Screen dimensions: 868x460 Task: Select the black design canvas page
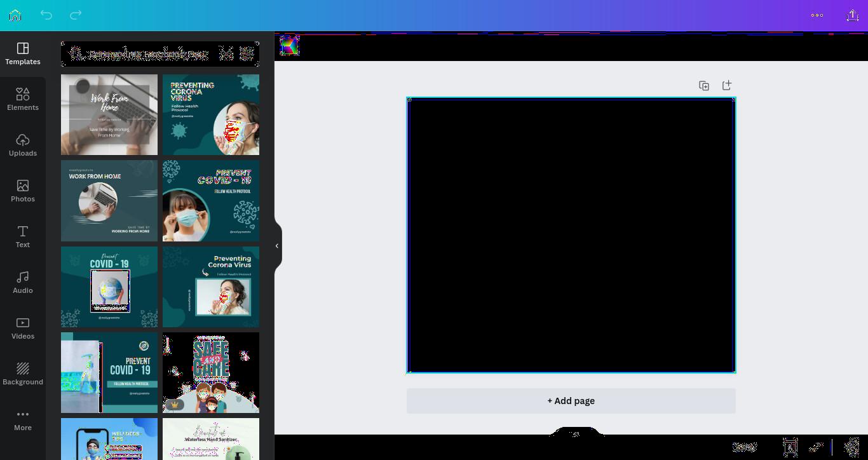click(x=571, y=235)
